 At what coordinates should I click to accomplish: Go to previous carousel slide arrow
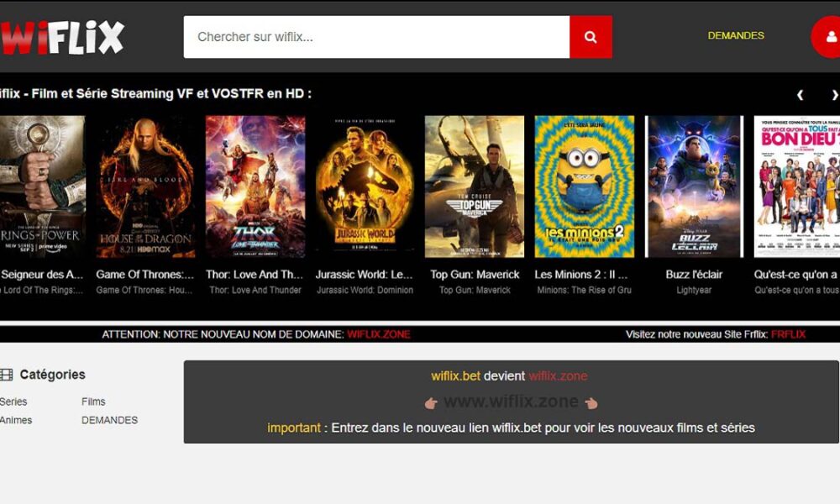pyautogui.click(x=800, y=95)
